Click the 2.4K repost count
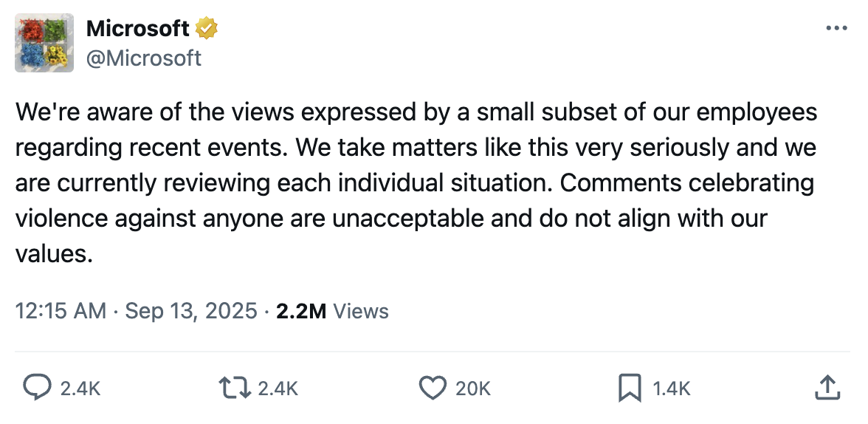 point(278,389)
